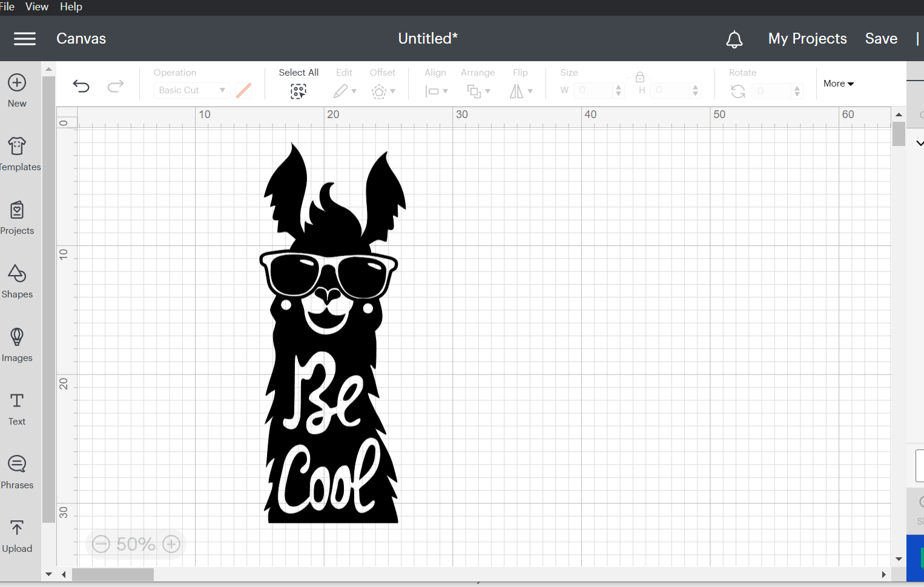Open the More dropdown menu
Image resolution: width=924 pixels, height=587 pixels.
839,84
